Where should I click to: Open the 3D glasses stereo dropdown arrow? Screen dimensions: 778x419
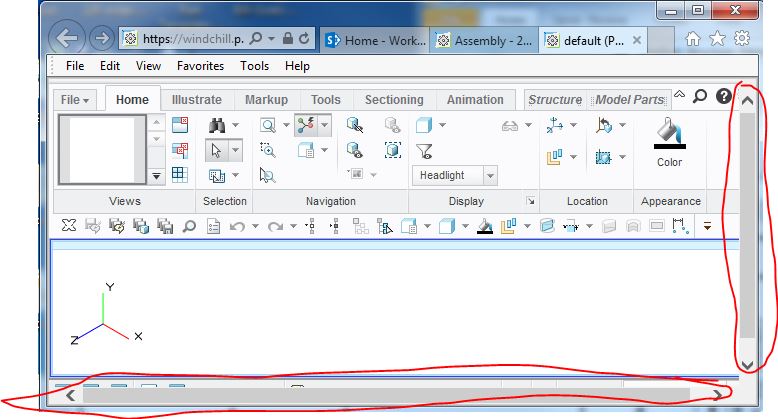click(528, 126)
